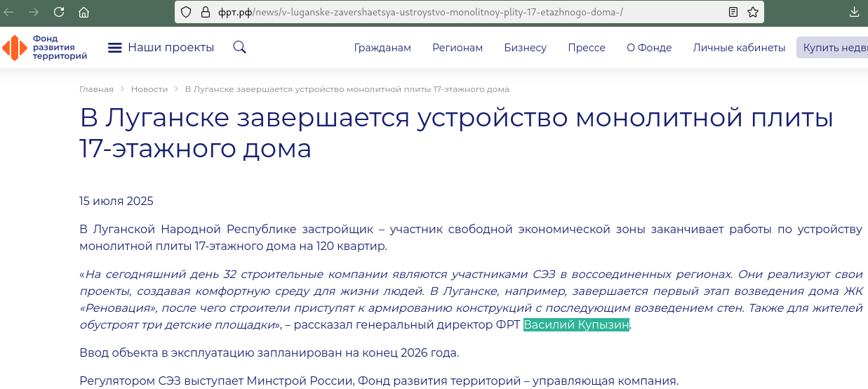Image resolution: width=868 pixels, height=389 pixels.
Task: Go to Новости breadcrumb link
Action: tap(149, 89)
